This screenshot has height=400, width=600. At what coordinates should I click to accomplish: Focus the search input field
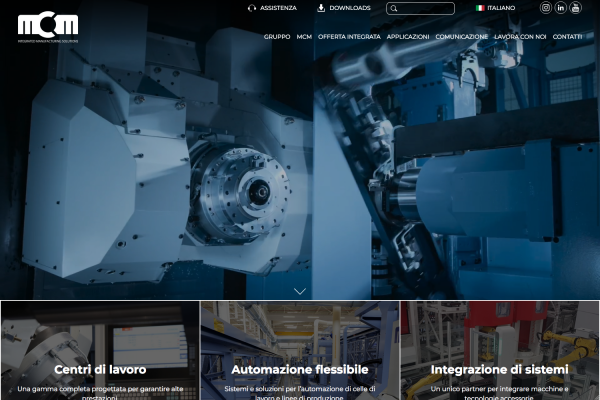(426, 8)
